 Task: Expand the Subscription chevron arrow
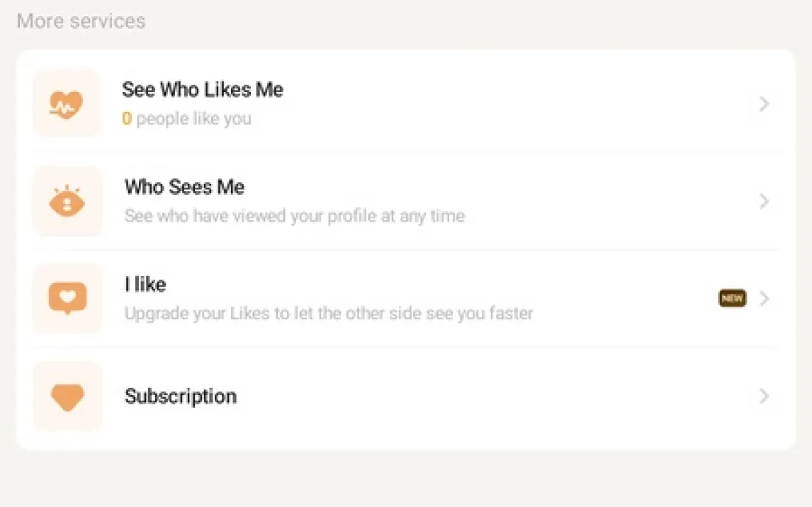point(764,397)
